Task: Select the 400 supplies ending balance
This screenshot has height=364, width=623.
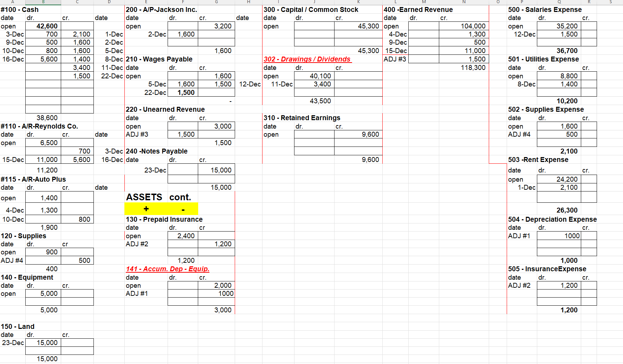Action: (43, 269)
